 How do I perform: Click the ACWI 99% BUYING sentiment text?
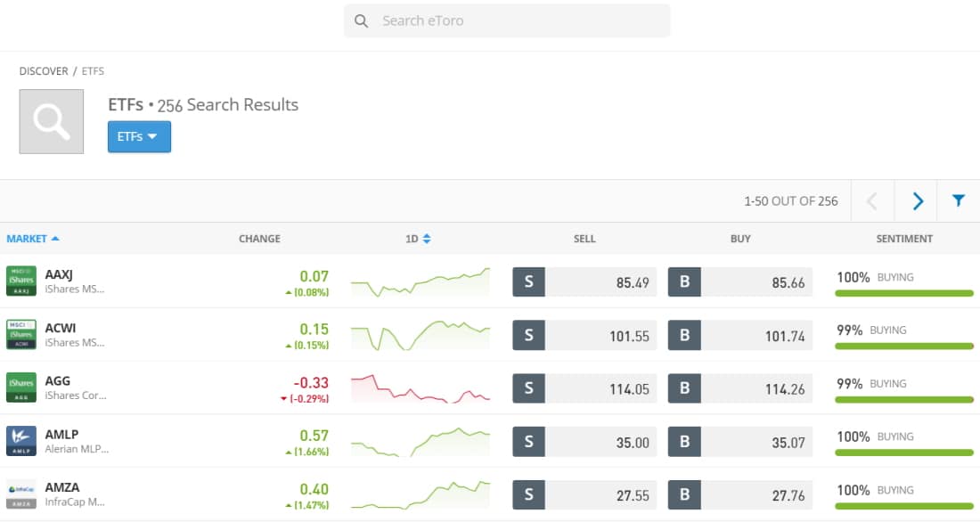point(871,330)
